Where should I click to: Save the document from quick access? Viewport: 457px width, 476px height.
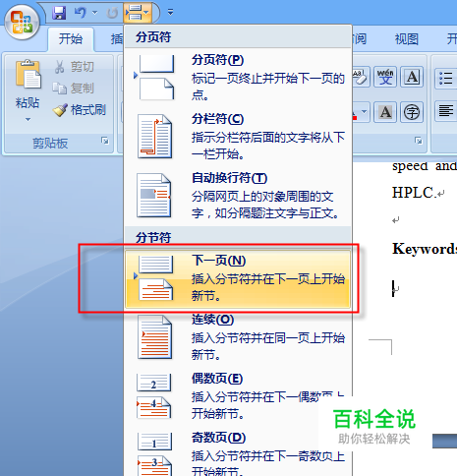(59, 13)
